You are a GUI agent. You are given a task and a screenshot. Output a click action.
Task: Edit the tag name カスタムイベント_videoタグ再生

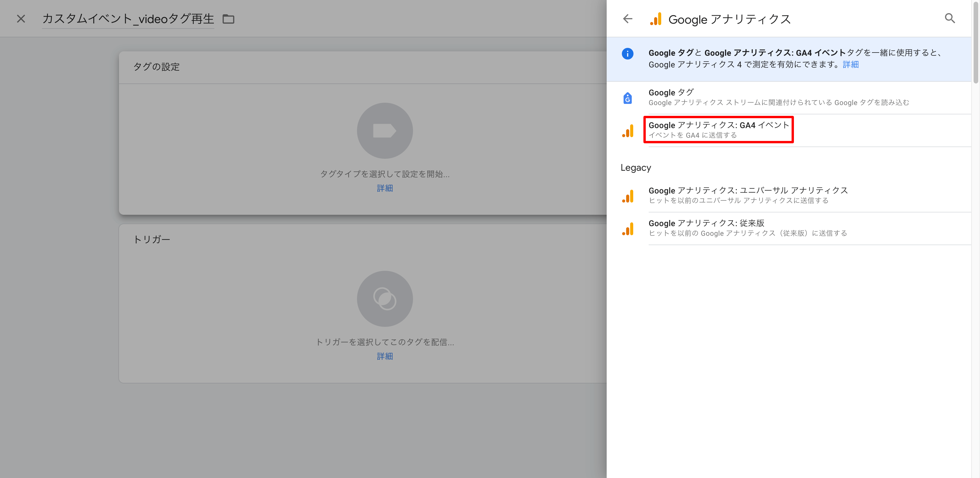128,19
